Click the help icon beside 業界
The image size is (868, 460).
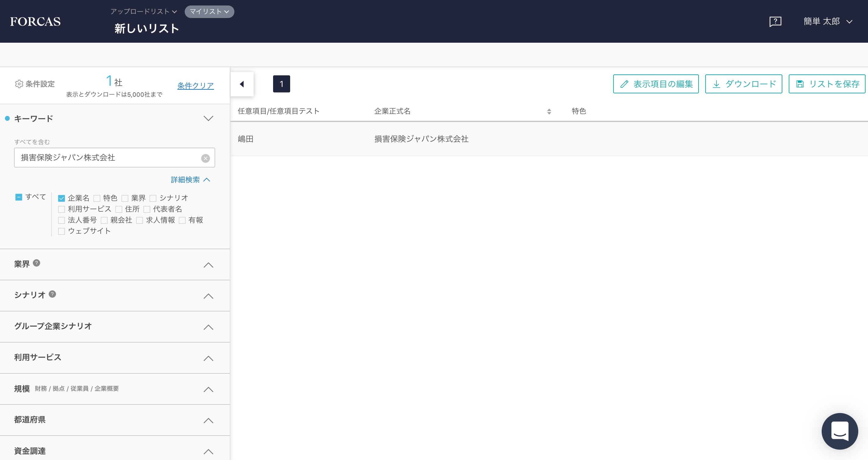[37, 263]
